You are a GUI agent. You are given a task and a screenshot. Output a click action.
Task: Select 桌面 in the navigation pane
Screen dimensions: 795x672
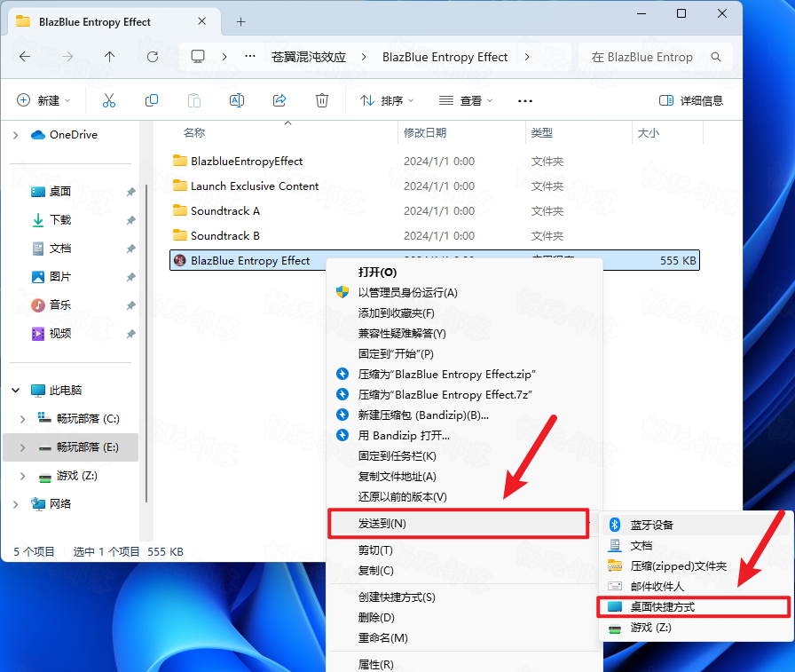pyautogui.click(x=60, y=192)
